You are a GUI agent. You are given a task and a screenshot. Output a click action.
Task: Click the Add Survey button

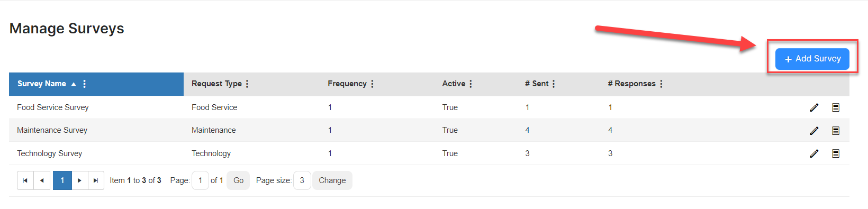pyautogui.click(x=812, y=59)
